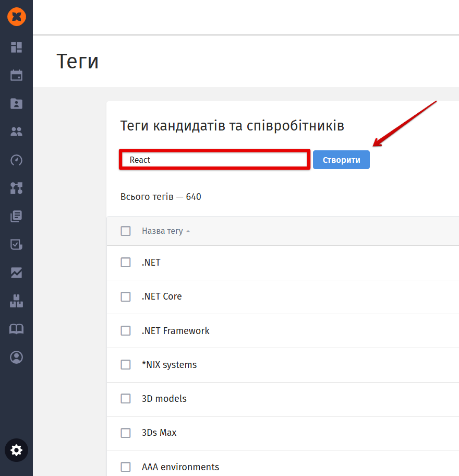This screenshot has height=476, width=459.
Task: Open the chart graph icon in sidebar
Action: [x=17, y=272]
